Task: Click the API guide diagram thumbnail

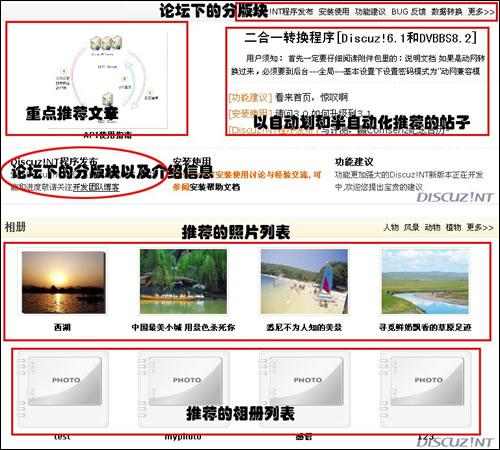Action: (x=108, y=80)
